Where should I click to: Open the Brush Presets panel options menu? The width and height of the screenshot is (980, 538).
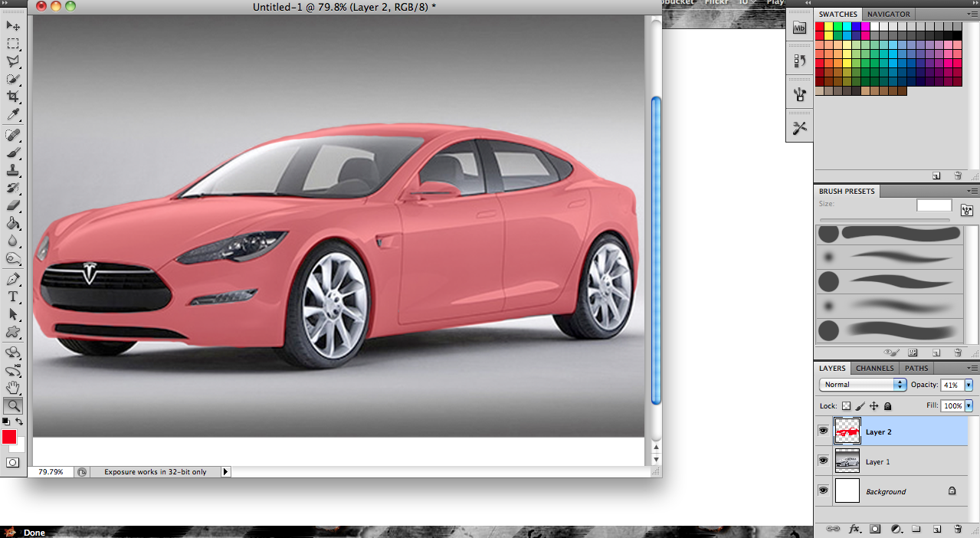tap(973, 191)
